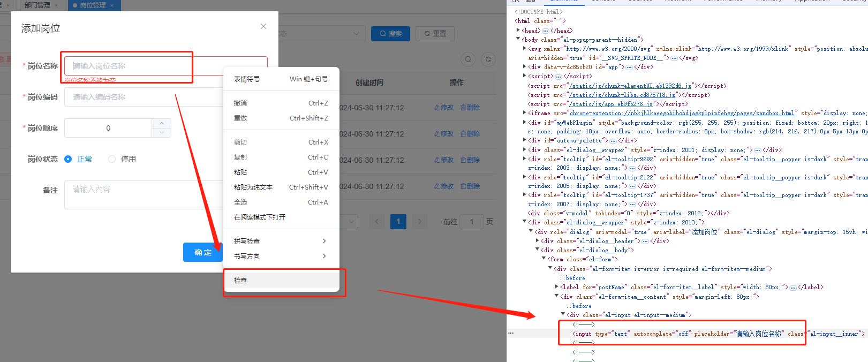Choose 表情符号 from the context menu

click(281, 79)
